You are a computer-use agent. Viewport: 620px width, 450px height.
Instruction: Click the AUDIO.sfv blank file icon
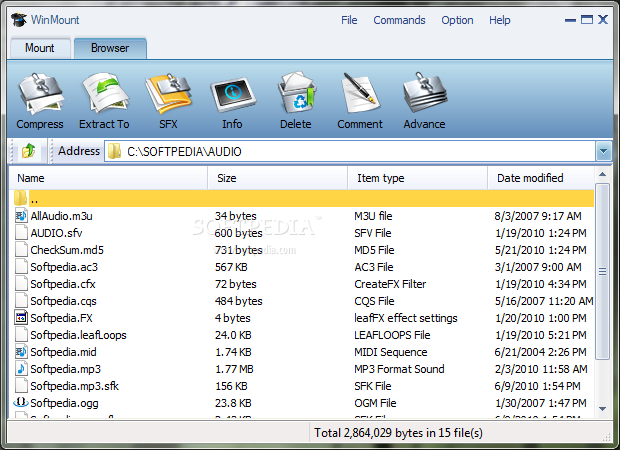pyautogui.click(x=21, y=233)
